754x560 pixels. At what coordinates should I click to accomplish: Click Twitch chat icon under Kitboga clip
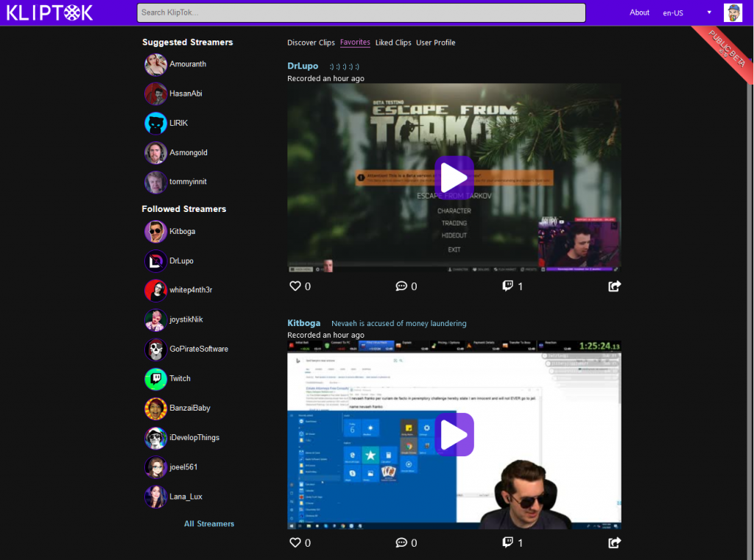[x=507, y=542]
